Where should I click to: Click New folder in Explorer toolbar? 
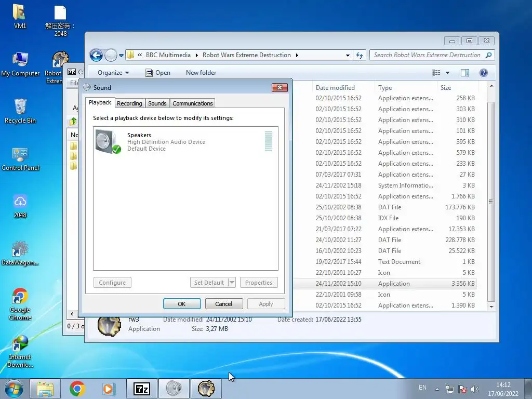tap(201, 73)
